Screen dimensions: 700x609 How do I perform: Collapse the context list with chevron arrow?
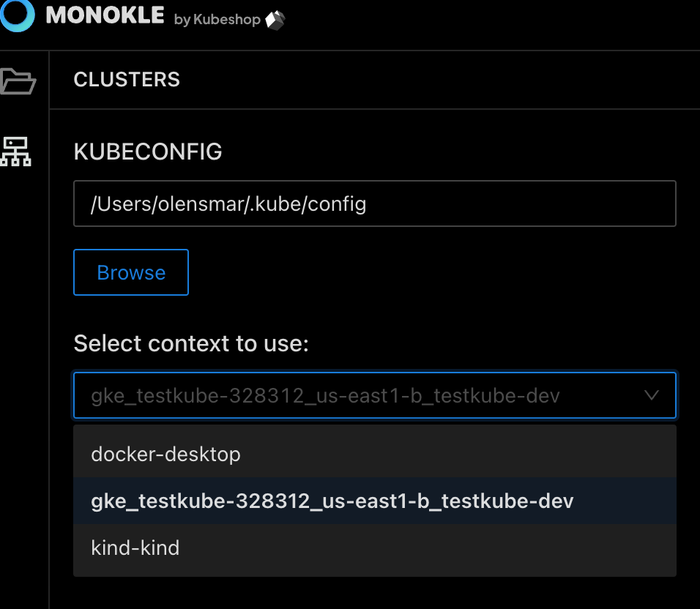pyautogui.click(x=652, y=395)
